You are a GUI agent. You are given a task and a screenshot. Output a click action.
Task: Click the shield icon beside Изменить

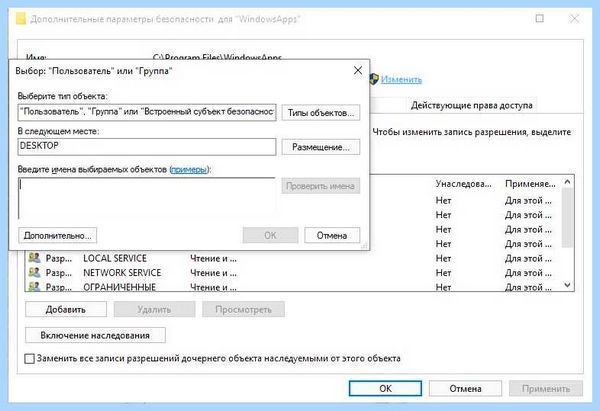tap(374, 79)
